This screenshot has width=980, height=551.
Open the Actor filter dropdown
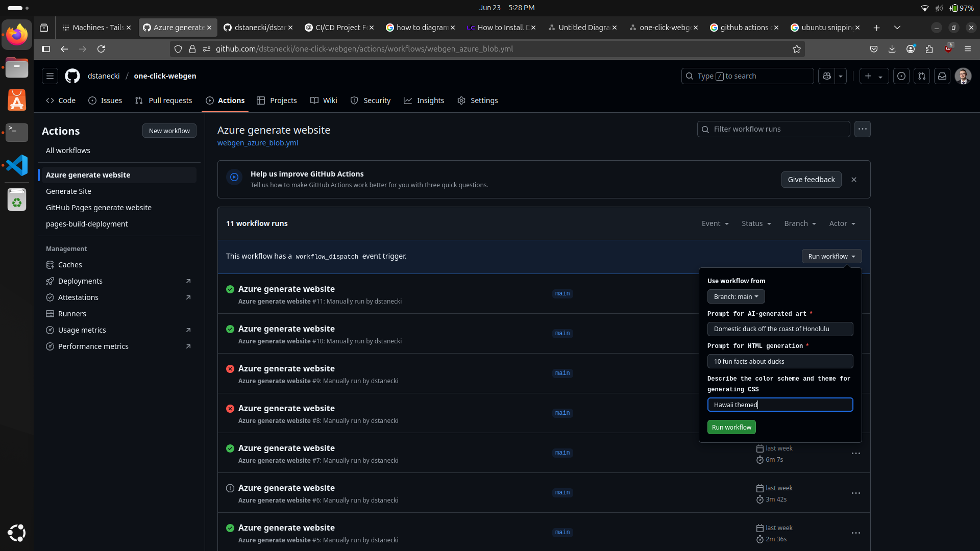pyautogui.click(x=842, y=223)
